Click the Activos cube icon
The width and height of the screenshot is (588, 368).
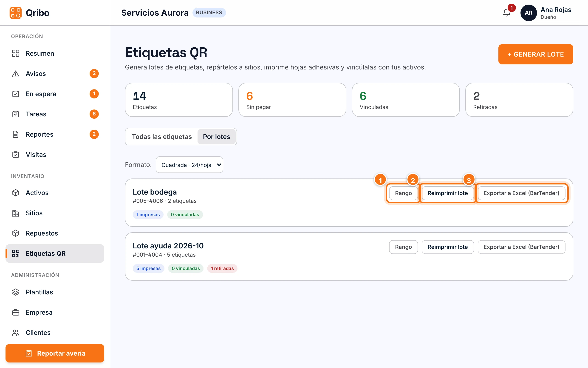coord(16,193)
